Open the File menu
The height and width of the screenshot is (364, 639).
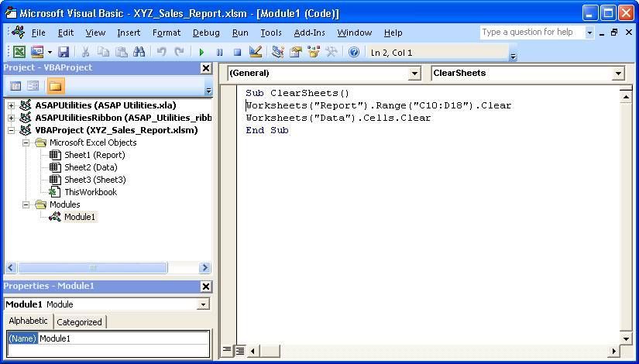point(38,33)
